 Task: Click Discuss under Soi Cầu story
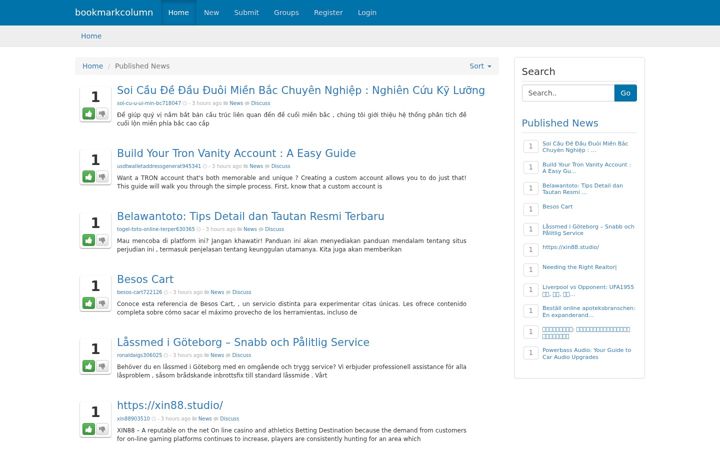click(x=260, y=103)
